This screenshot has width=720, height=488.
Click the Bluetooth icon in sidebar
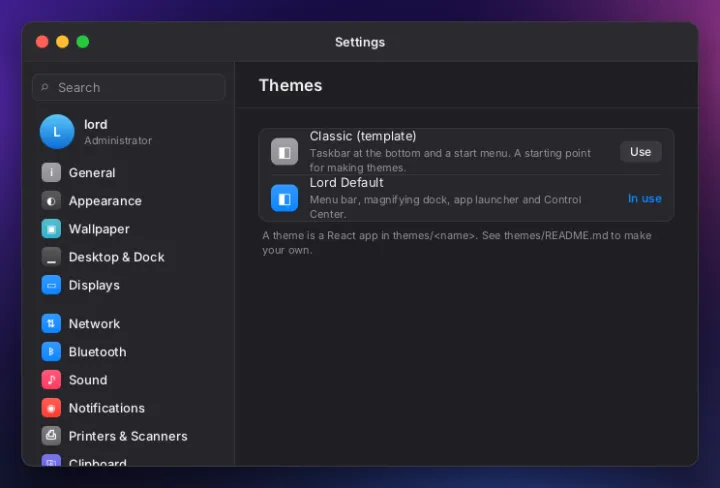[x=51, y=352]
